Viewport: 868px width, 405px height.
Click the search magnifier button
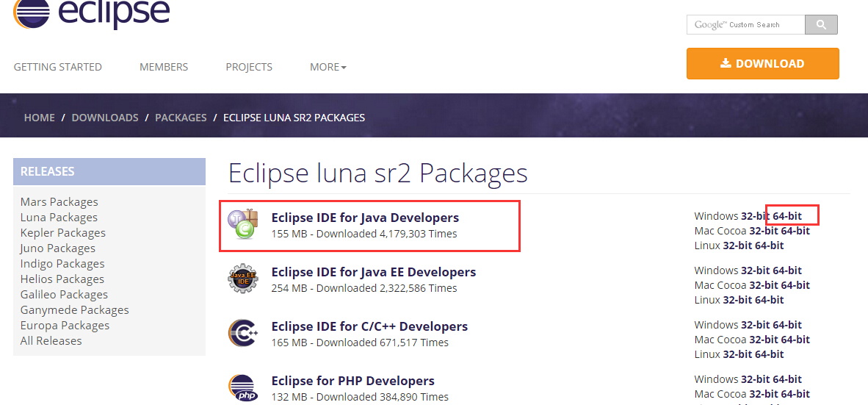click(x=821, y=25)
